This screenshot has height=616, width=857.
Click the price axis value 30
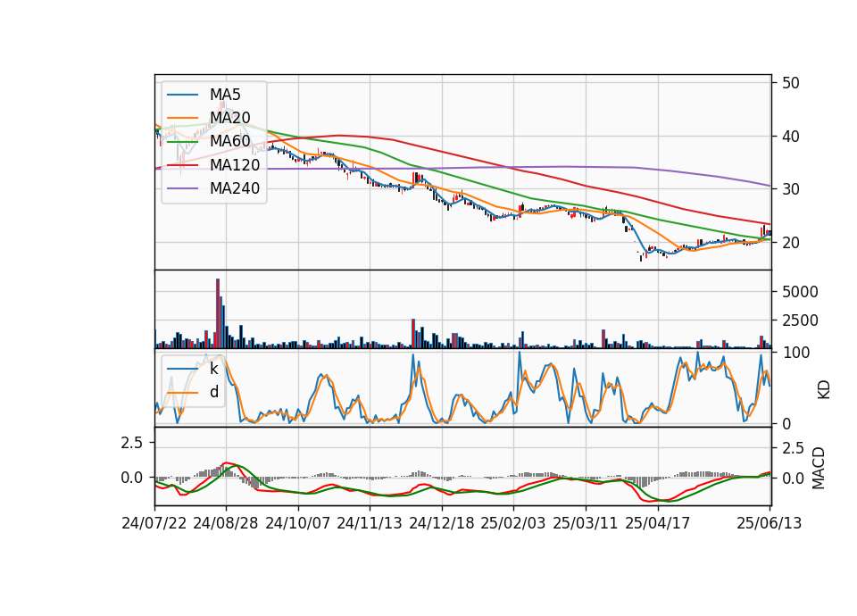click(791, 189)
